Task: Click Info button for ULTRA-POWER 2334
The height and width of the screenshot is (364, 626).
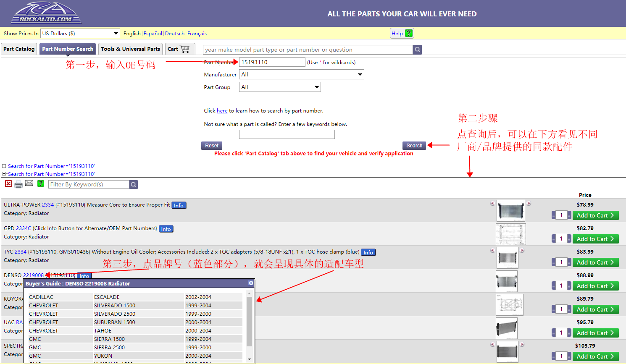Action: 179,205
